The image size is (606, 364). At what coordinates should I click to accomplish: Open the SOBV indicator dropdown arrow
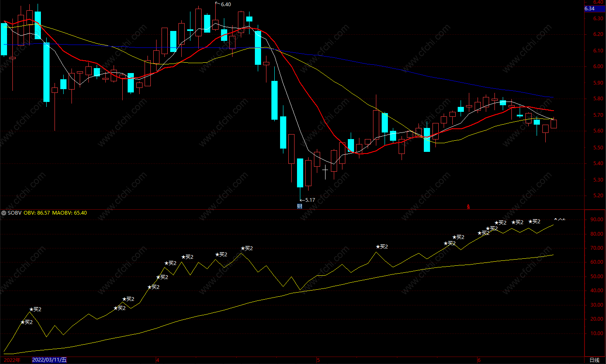tap(4, 213)
